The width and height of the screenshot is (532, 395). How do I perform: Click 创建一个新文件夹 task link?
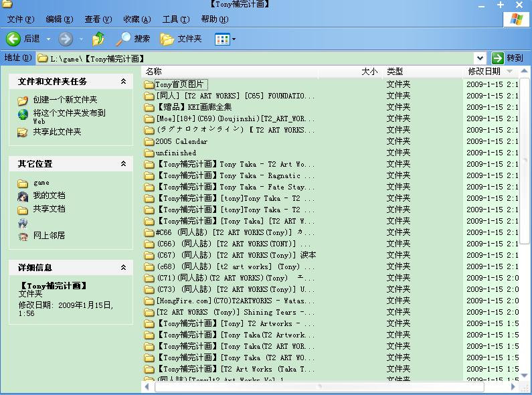coord(65,100)
